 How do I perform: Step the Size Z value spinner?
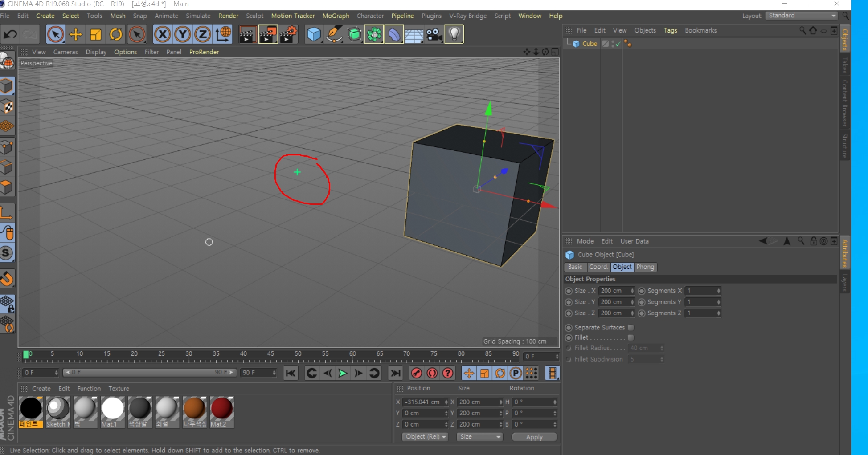632,313
